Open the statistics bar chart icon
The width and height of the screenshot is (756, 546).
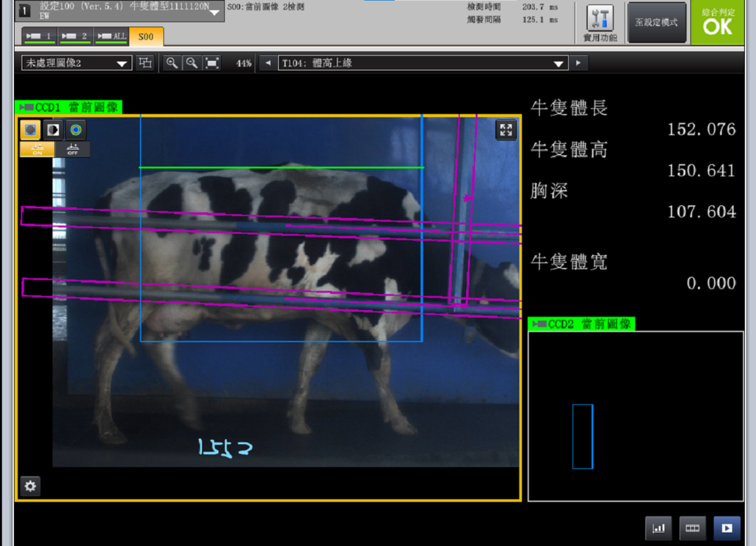(658, 528)
